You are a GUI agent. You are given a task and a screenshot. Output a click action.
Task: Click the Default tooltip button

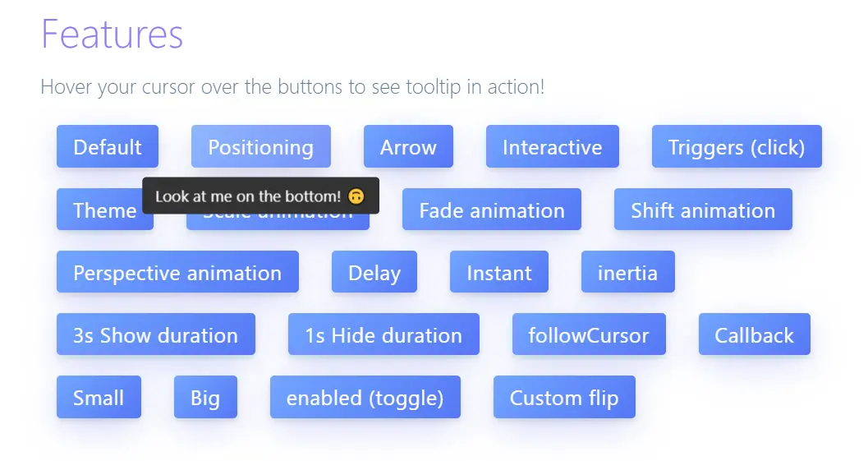tap(108, 147)
